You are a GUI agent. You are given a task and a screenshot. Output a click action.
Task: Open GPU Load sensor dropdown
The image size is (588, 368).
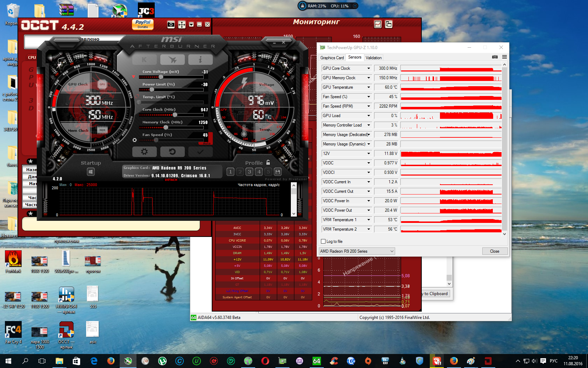coord(369,116)
